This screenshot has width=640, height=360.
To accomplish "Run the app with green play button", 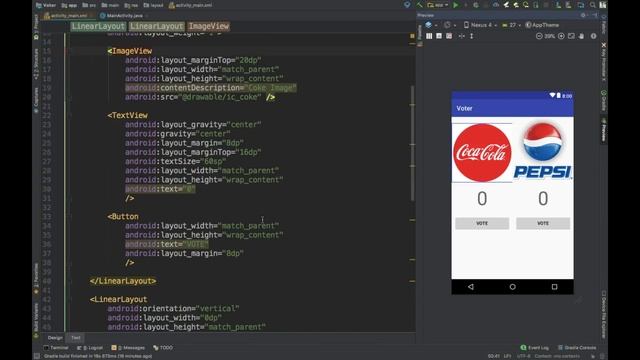I will coord(456,5).
